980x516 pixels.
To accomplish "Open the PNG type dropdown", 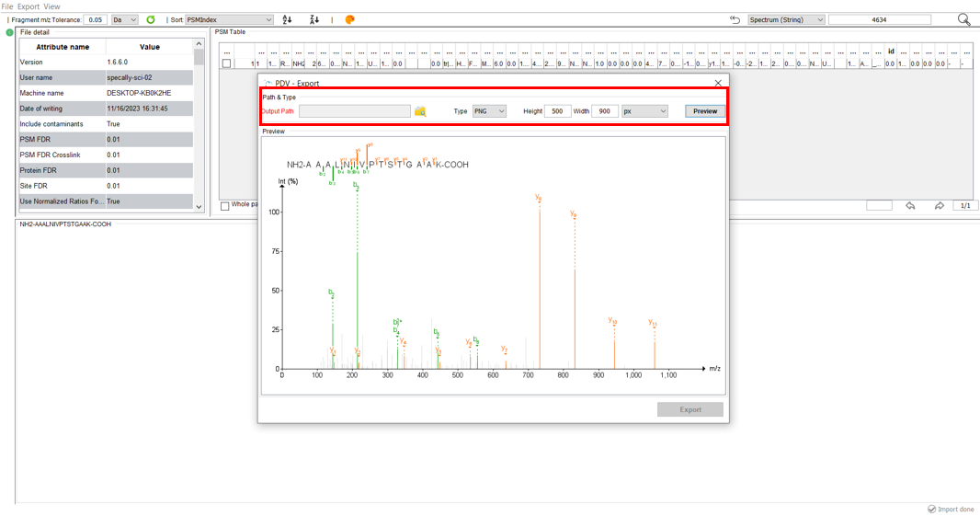I will (x=489, y=111).
